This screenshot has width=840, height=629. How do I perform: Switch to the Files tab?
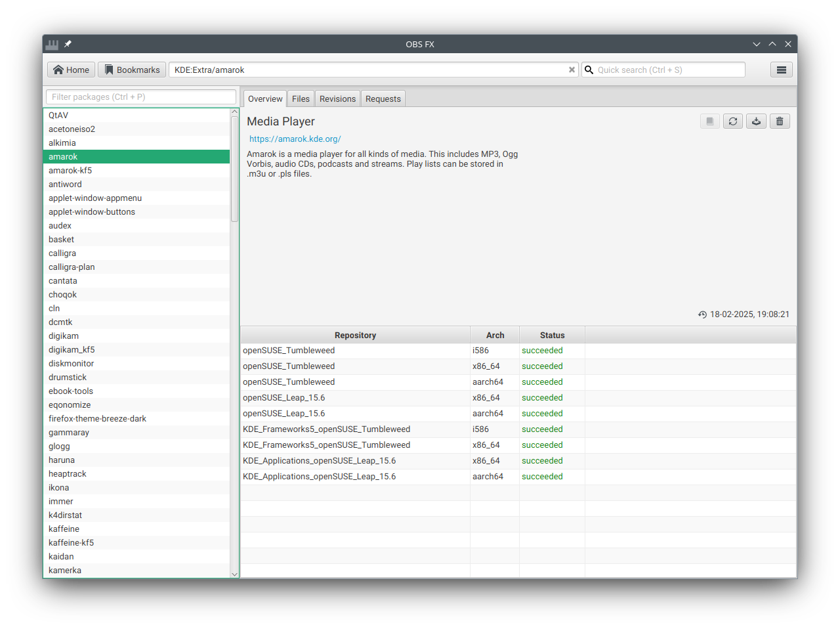pos(301,98)
